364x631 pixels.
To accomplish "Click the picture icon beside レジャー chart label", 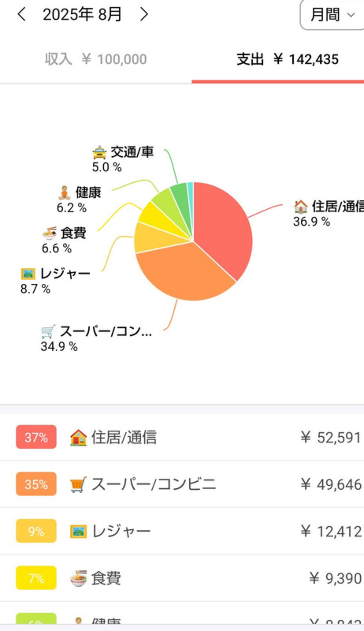I will pyautogui.click(x=28, y=274).
